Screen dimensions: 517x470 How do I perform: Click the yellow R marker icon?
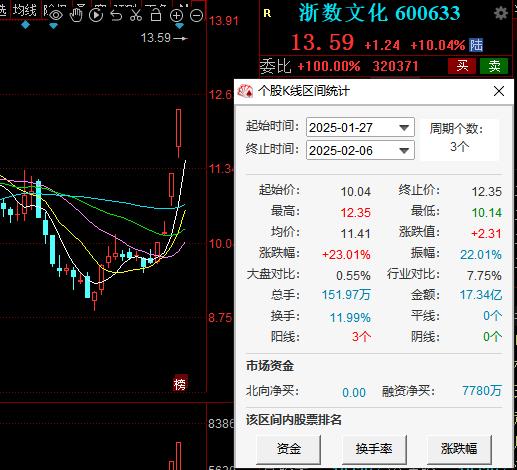(x=267, y=13)
